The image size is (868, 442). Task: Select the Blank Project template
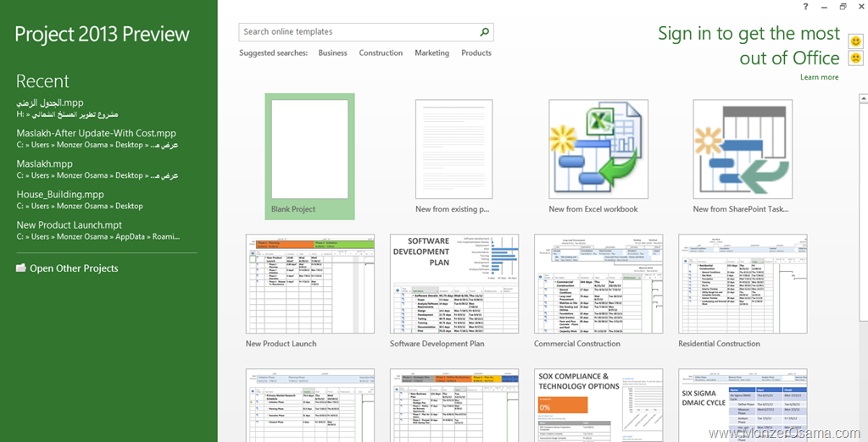coord(309,149)
